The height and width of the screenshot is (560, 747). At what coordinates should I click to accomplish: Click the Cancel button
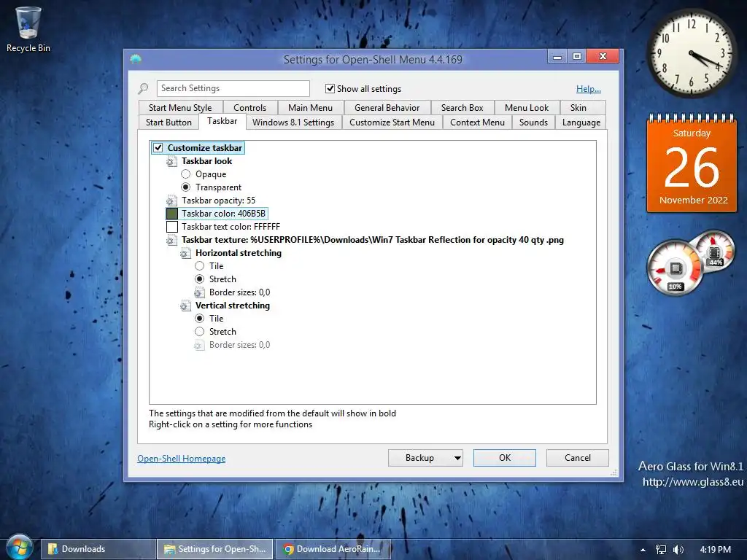tap(578, 458)
